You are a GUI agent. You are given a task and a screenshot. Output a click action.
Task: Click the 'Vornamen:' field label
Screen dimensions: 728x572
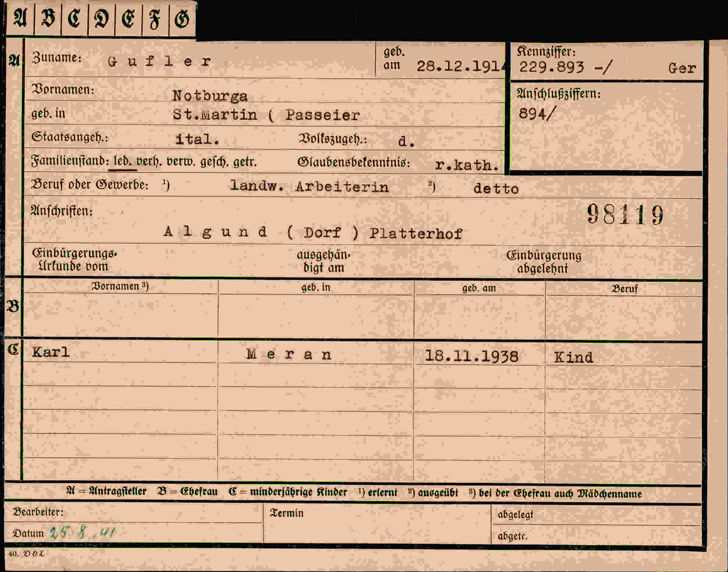pos(63,89)
